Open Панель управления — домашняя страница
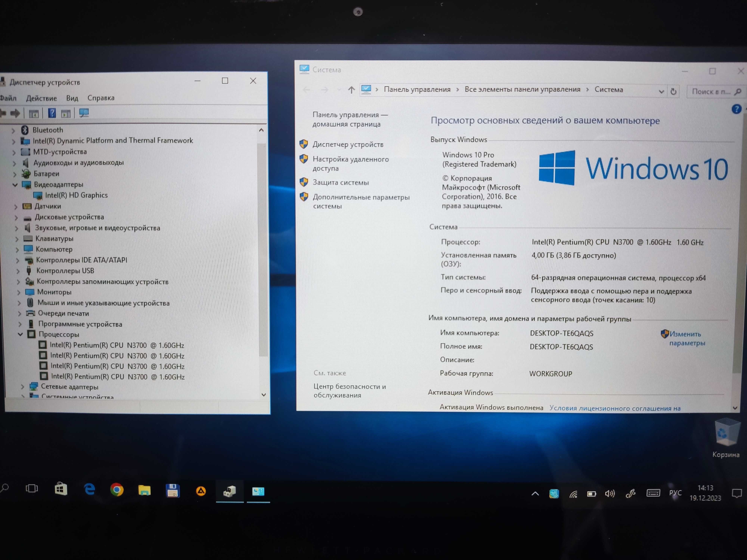This screenshot has width=747, height=560. 350,119
